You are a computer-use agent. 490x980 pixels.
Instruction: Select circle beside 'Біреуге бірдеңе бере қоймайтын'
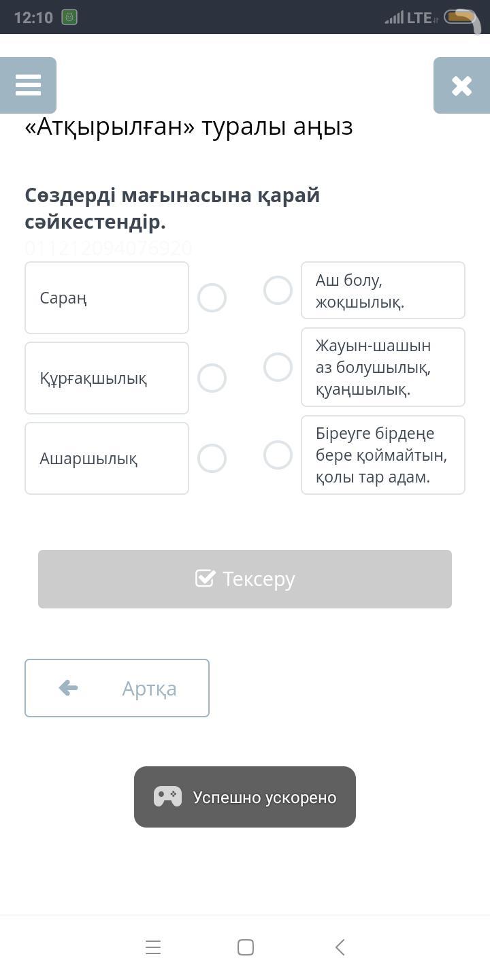pos(278,455)
